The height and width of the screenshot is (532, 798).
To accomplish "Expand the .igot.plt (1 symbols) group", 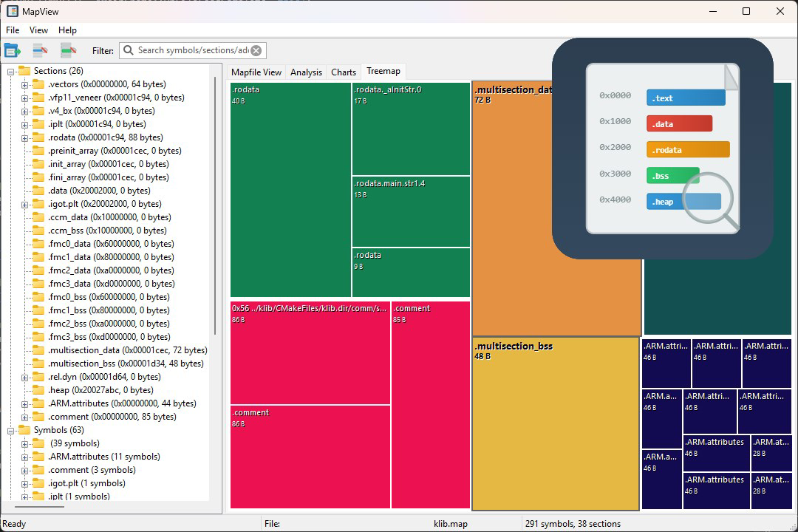I will click(24, 484).
